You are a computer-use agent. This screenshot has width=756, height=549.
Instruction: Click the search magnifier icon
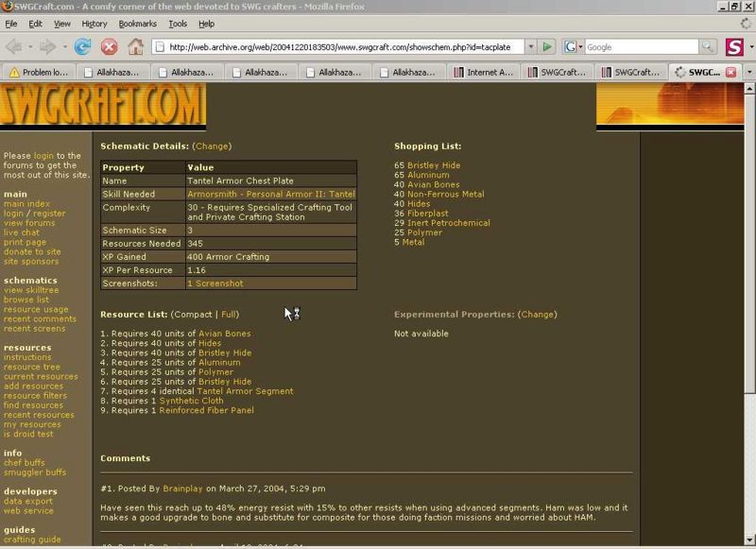click(x=707, y=46)
